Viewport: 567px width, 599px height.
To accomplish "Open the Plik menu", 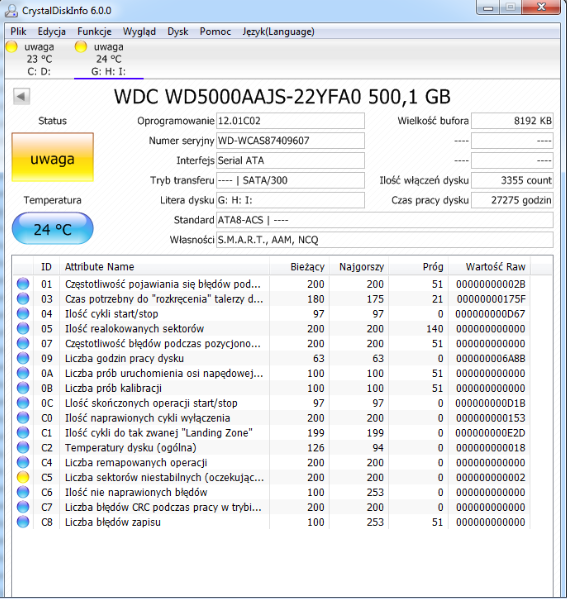I will pos(18,32).
